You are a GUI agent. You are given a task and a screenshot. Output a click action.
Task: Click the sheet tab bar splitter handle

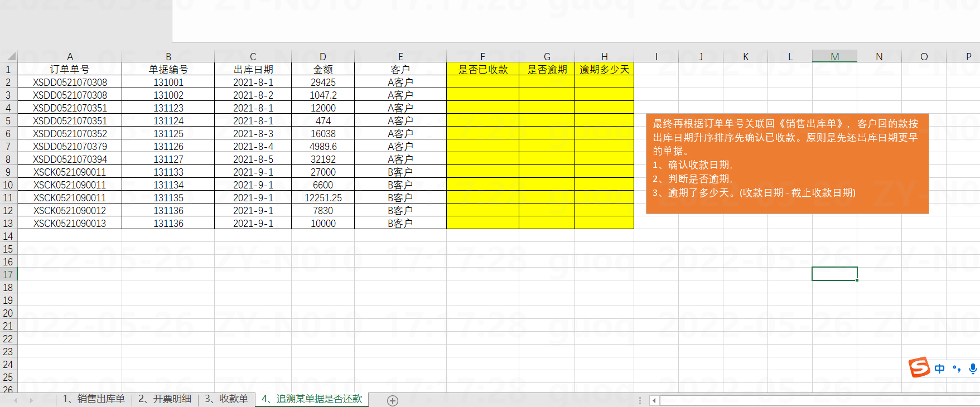click(x=640, y=400)
